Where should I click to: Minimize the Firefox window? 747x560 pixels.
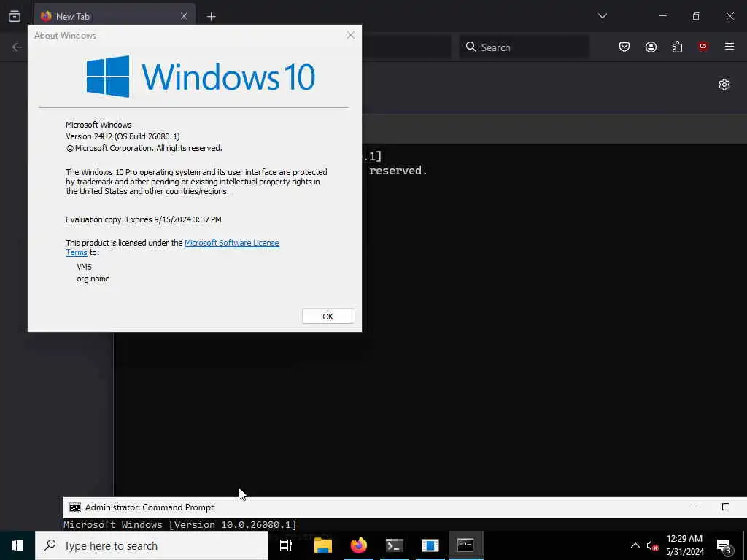(662, 16)
